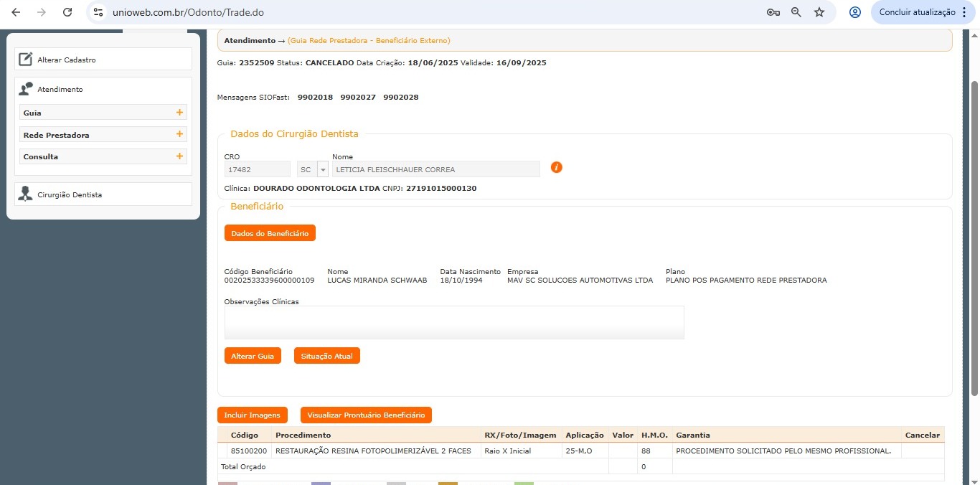Expand the Guia section with plus sign
This screenshot has width=980, height=485.
179,113
